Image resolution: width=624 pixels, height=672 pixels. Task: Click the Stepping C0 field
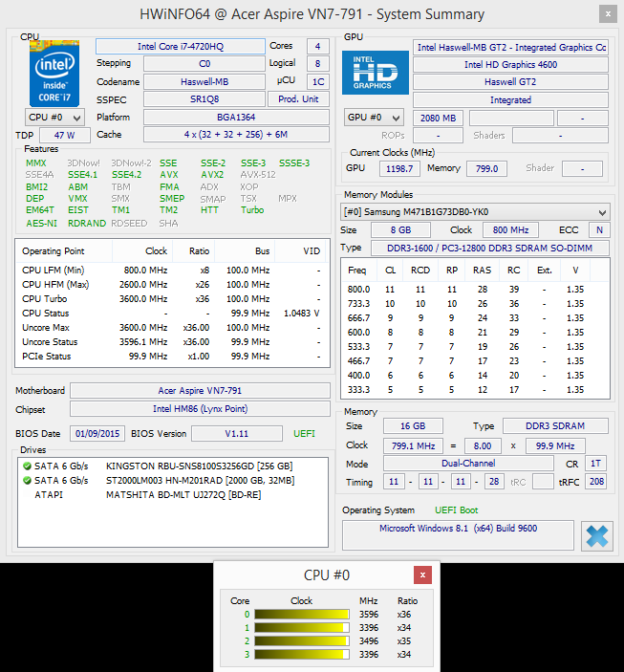click(x=204, y=64)
